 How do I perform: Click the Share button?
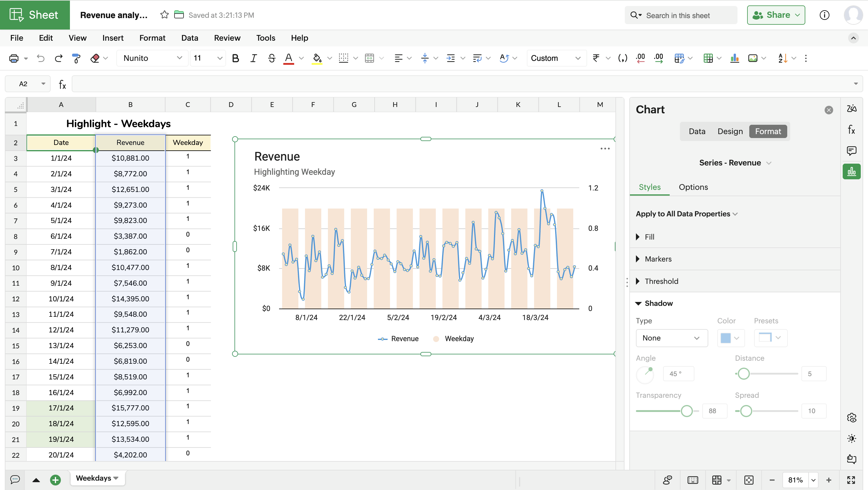point(776,15)
